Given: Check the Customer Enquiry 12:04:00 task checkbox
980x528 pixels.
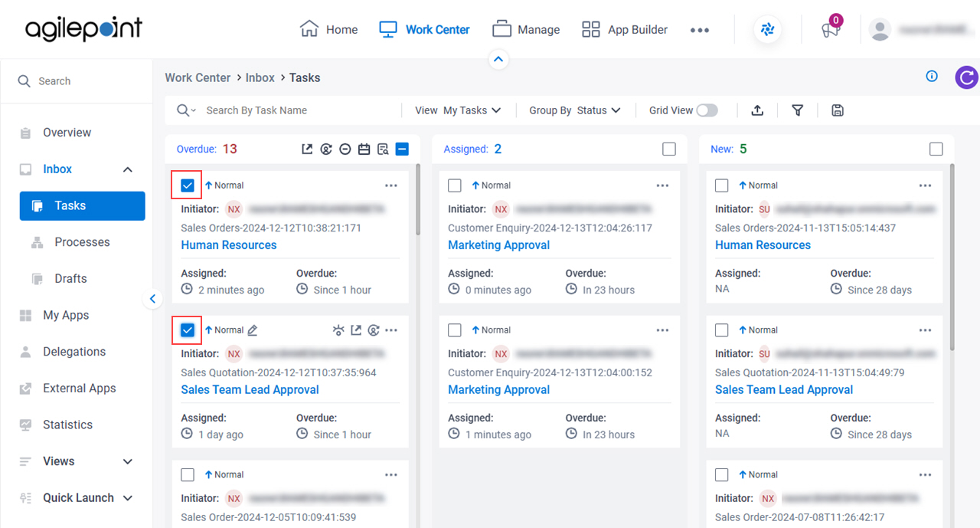Looking at the screenshot, I should (455, 330).
